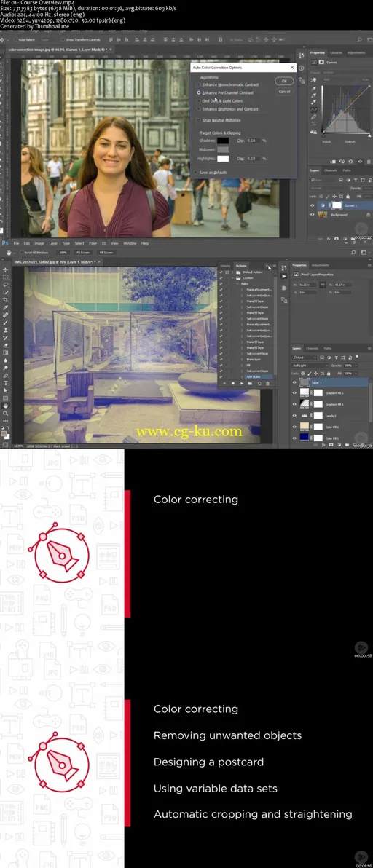
Task: Hide the Levels 1 layer
Action: pyautogui.click(x=294, y=416)
